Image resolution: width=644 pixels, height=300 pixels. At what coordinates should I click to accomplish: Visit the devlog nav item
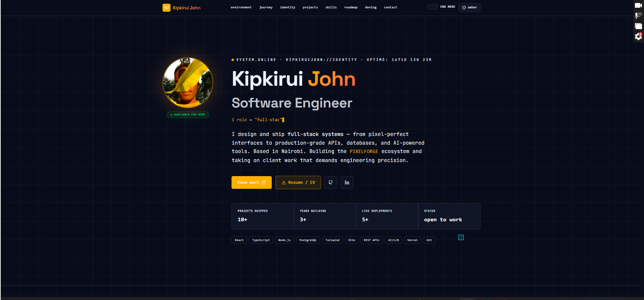coord(371,7)
